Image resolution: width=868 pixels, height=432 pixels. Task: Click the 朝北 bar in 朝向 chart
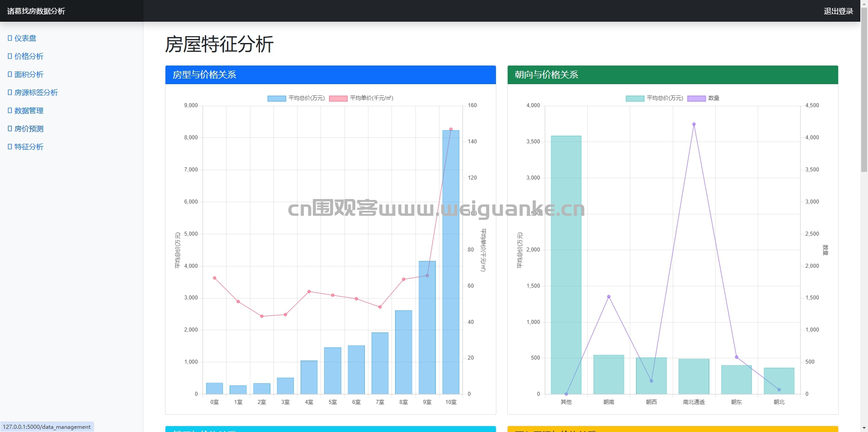tap(779, 381)
